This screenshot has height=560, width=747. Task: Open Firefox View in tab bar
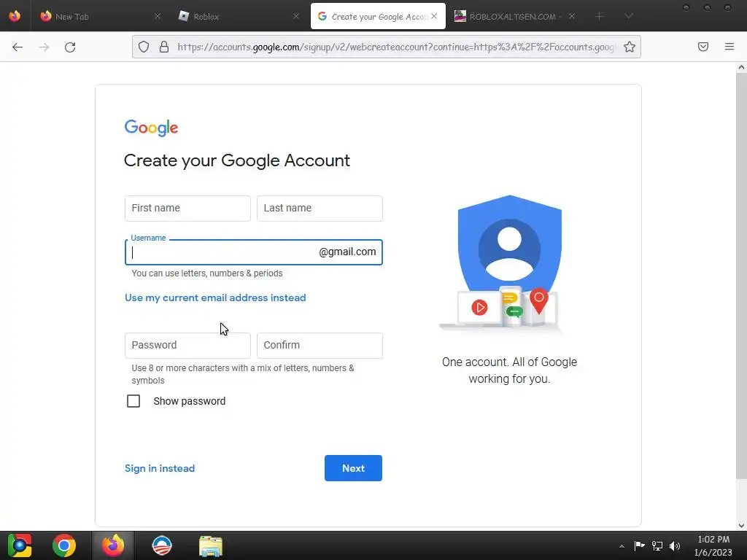point(15,16)
